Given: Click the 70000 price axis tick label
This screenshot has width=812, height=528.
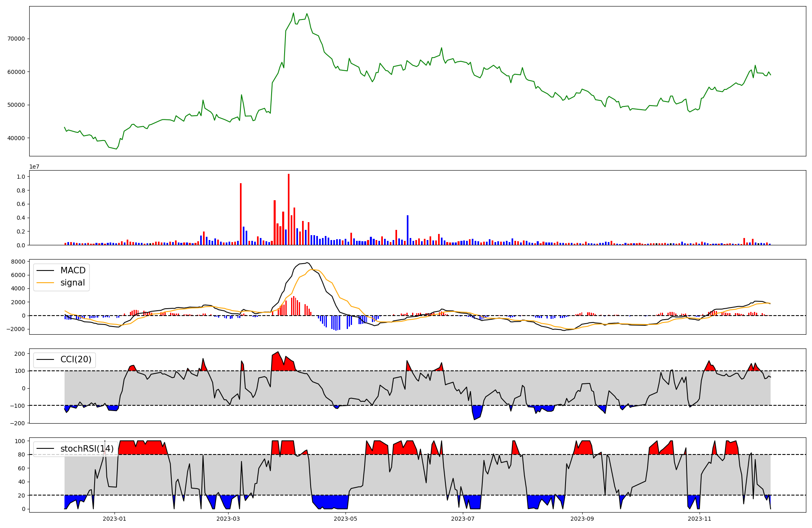Looking at the screenshot, I should coord(16,39).
